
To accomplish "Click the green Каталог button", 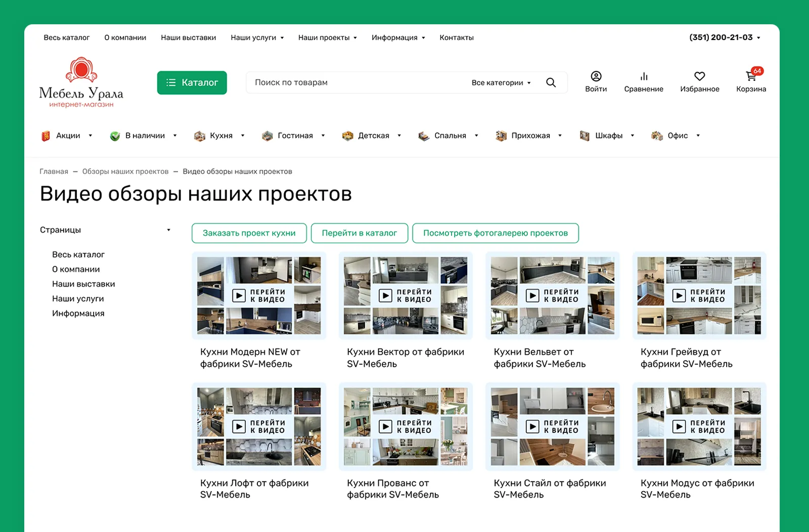I will pos(192,82).
